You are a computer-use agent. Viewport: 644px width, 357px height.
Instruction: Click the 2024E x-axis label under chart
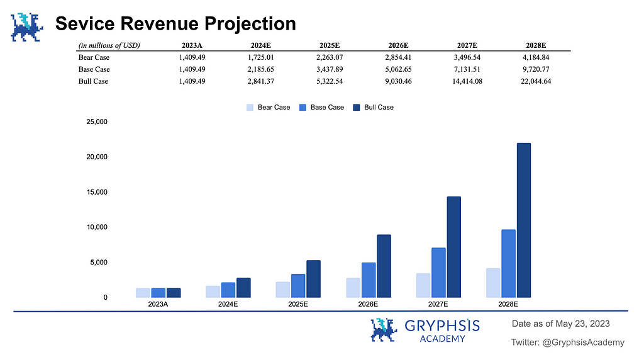click(228, 303)
